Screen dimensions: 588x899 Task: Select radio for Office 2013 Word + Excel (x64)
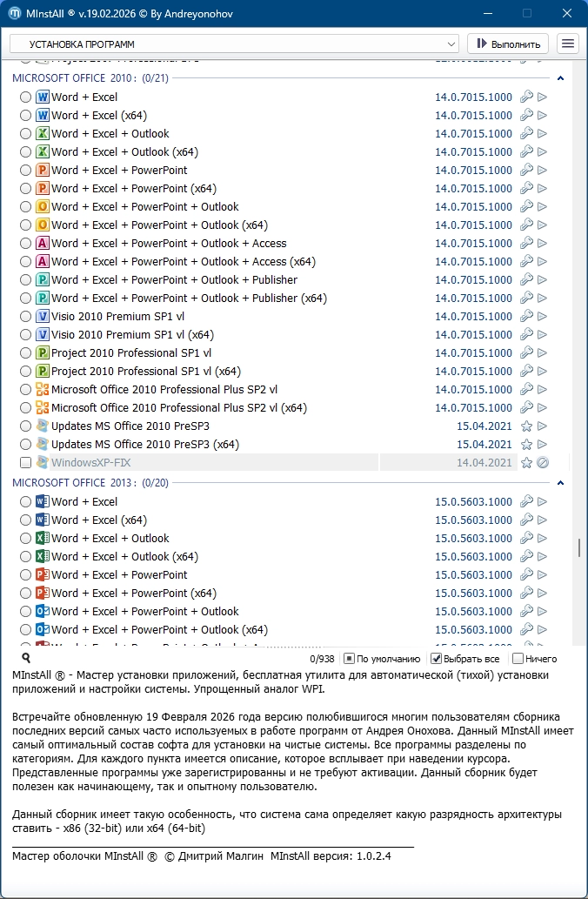click(25, 520)
